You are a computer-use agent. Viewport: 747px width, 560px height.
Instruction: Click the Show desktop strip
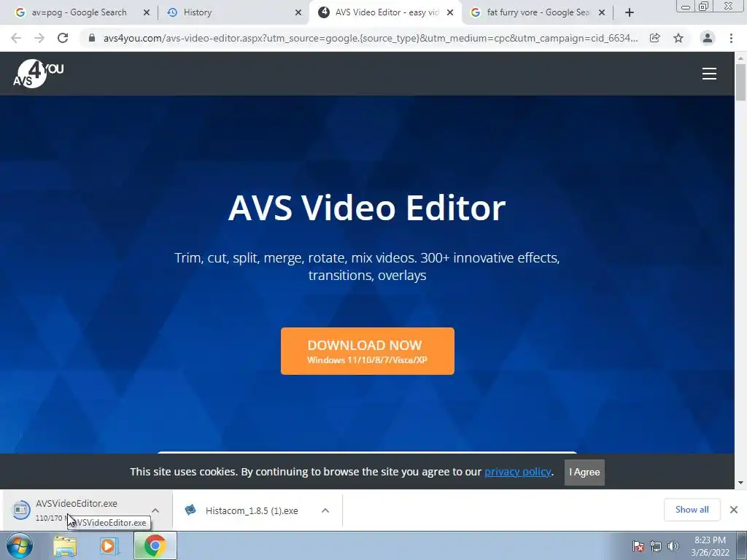[x=742, y=545]
